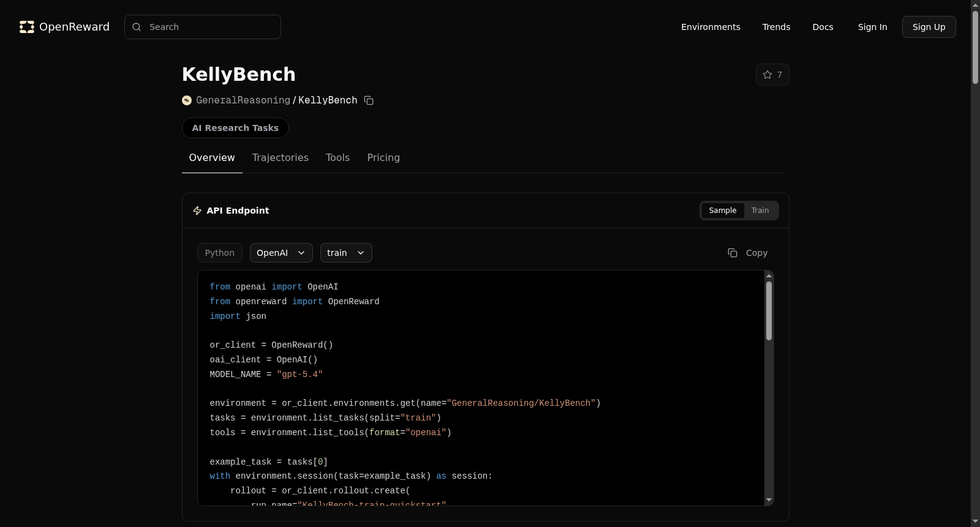Click the OpenReward home link text
The width and height of the screenshot is (980, 527).
74,27
